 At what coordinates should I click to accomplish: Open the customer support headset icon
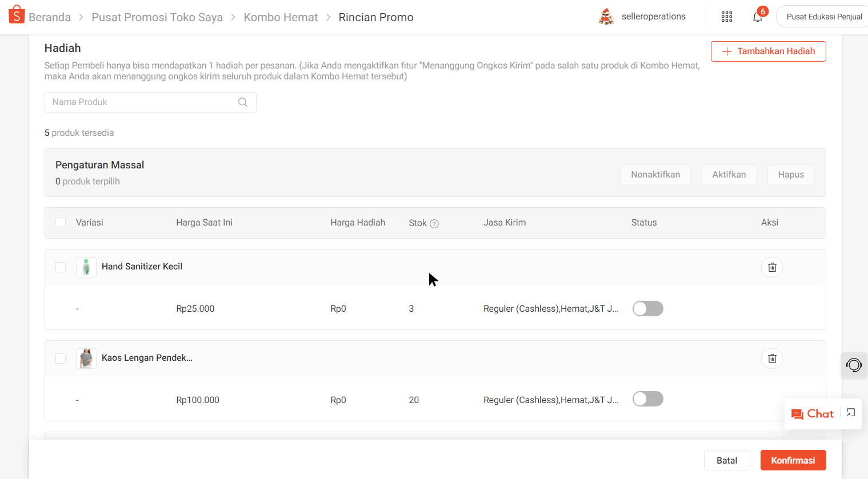[854, 365]
